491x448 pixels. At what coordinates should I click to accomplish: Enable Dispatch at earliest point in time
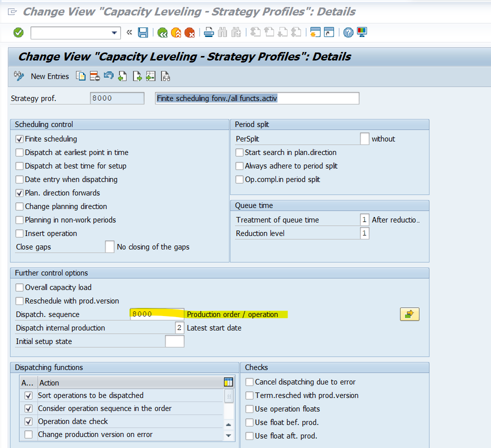click(19, 152)
